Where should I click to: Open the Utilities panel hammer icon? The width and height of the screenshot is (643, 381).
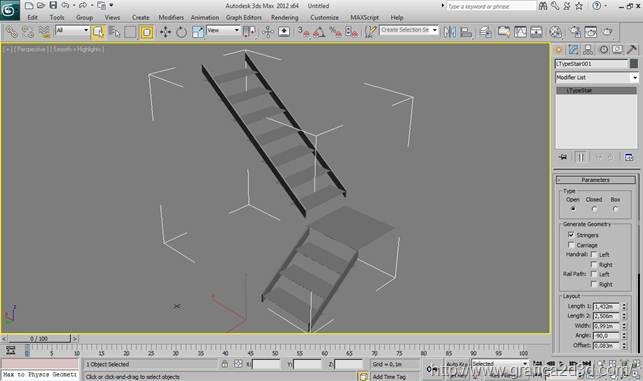[x=632, y=50]
